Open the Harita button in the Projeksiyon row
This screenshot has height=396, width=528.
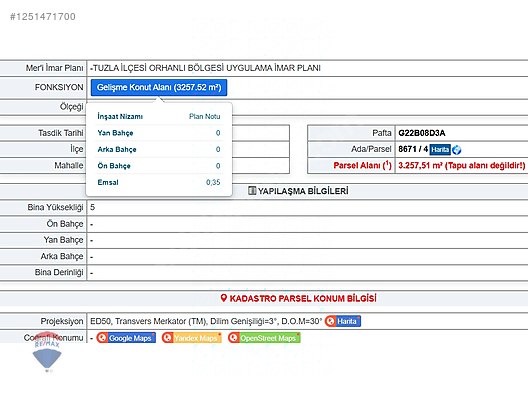coord(343,321)
